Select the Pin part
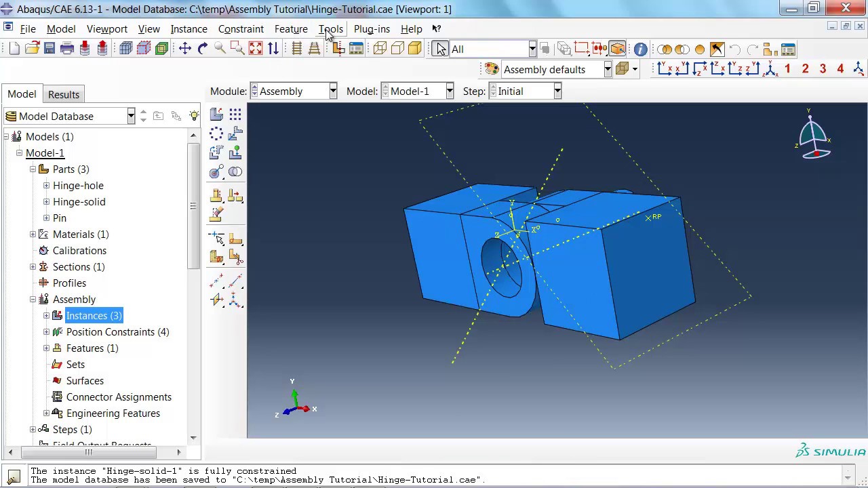The width and height of the screenshot is (868, 488). [60, 218]
